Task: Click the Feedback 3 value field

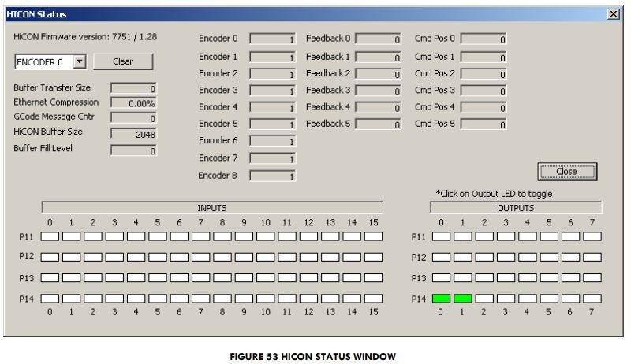Action: click(x=379, y=91)
